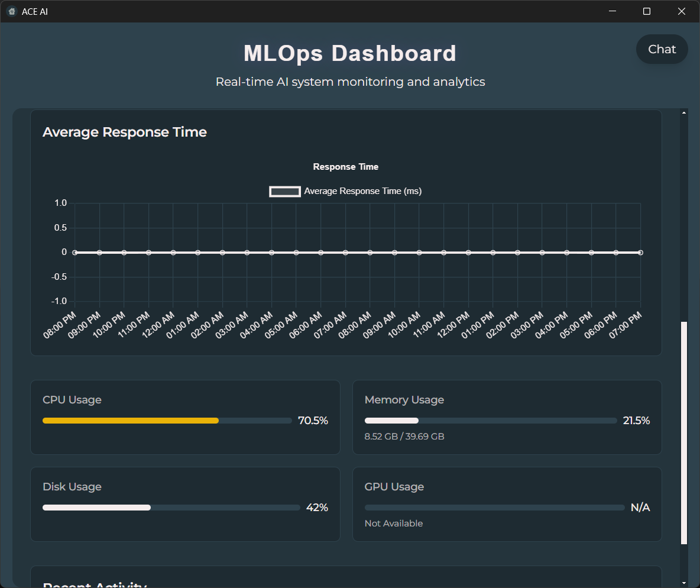700x588 pixels.
Task: Click the 8.52 GB memory detail text
Action: [404, 436]
